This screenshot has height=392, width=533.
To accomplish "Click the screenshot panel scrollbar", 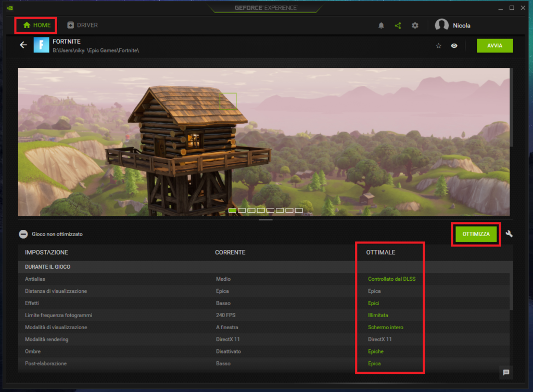I will 511,107.
